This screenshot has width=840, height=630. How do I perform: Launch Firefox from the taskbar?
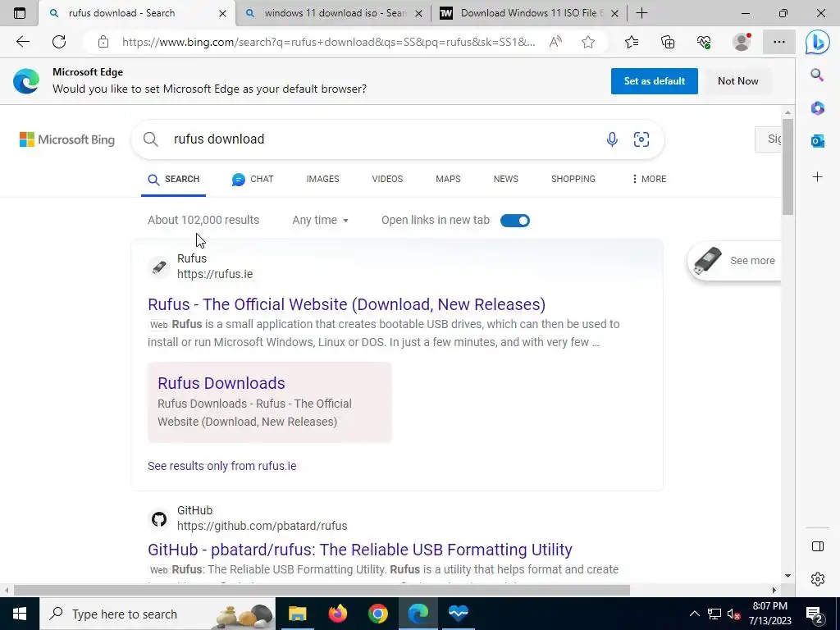[337, 614]
